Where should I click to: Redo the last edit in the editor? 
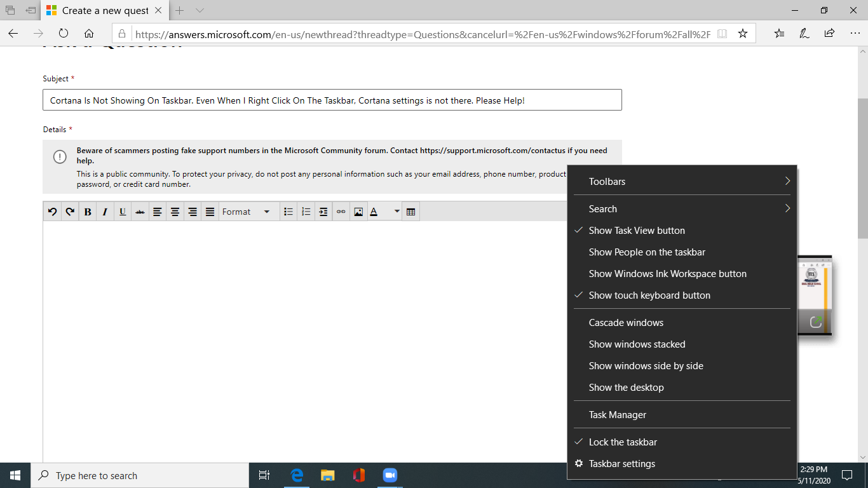tap(70, 212)
